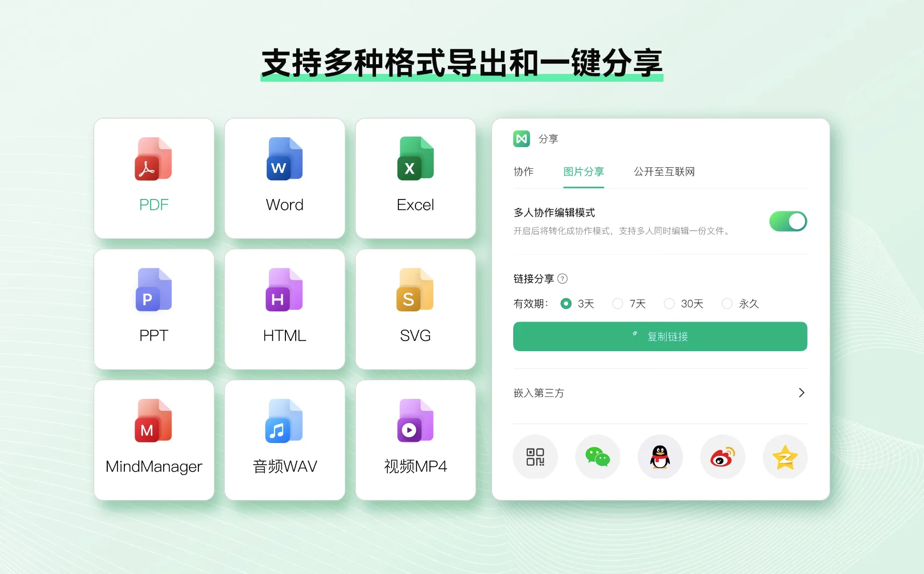Screen dimensions: 924x574
Task: Open the QR code share option
Action: [x=536, y=457]
